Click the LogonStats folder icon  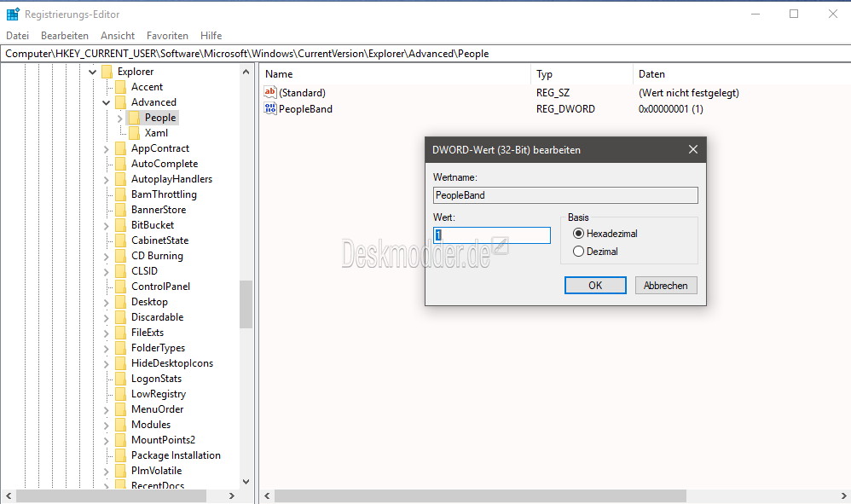click(120, 379)
